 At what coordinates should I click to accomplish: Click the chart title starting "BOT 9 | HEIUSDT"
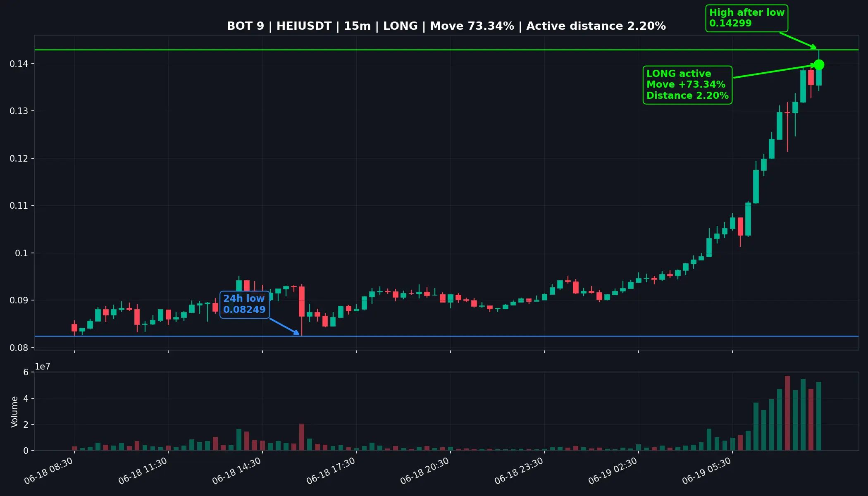(446, 26)
